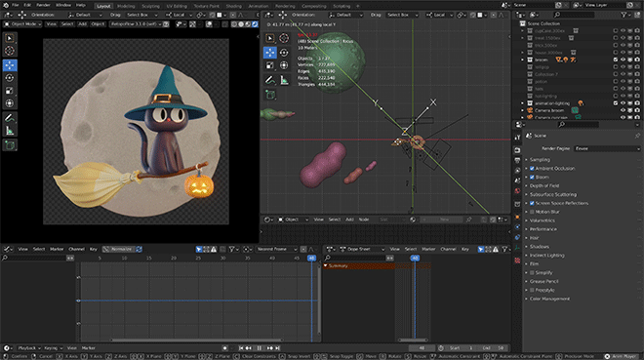Pause the animation playback
The width and height of the screenshot is (644, 360).
(x=260, y=348)
